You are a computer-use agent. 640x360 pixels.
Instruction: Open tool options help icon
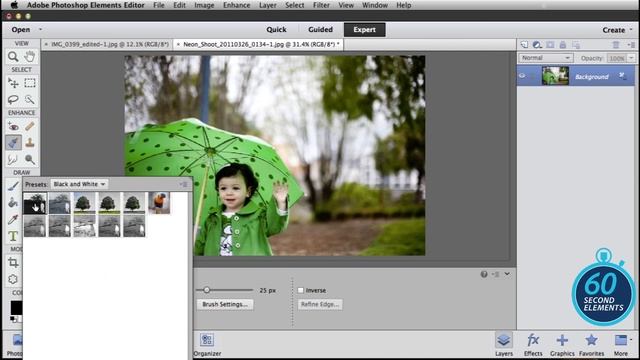[484, 274]
